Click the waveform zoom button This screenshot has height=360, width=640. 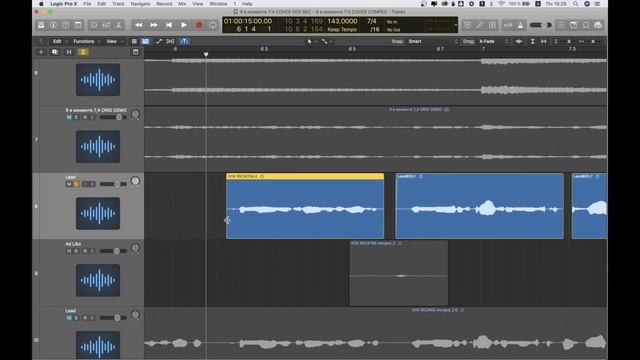coord(519,41)
